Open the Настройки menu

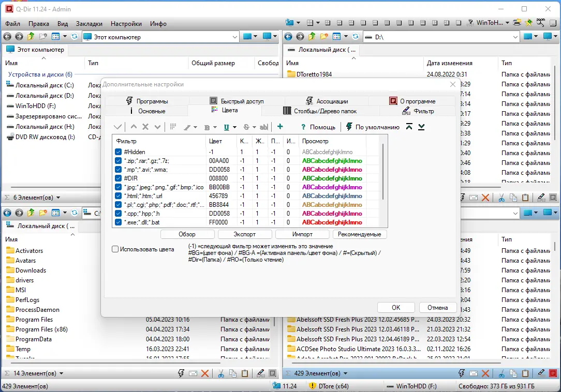[126, 24]
